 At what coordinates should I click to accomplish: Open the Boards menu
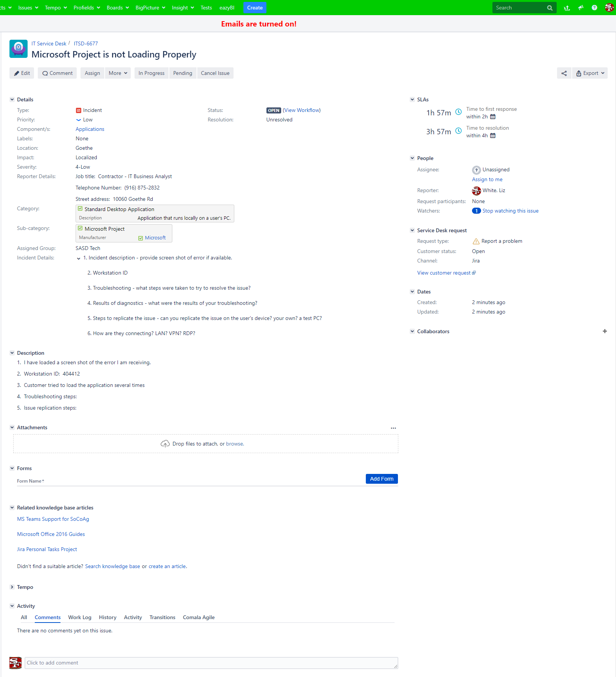(118, 8)
